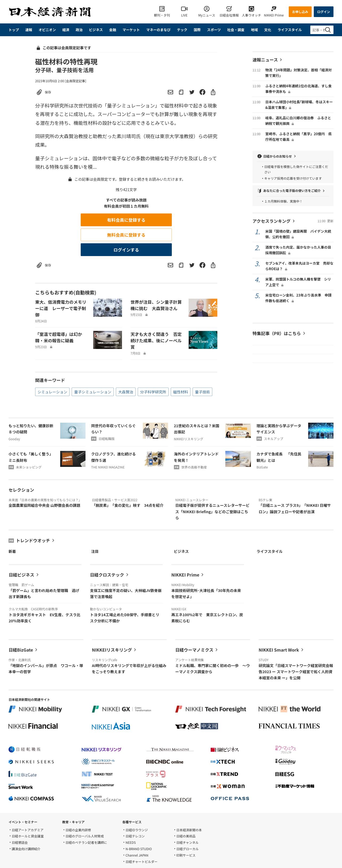The image size is (342, 868).
Task: Save article with bottom paperclip icon
Action: 39,265
